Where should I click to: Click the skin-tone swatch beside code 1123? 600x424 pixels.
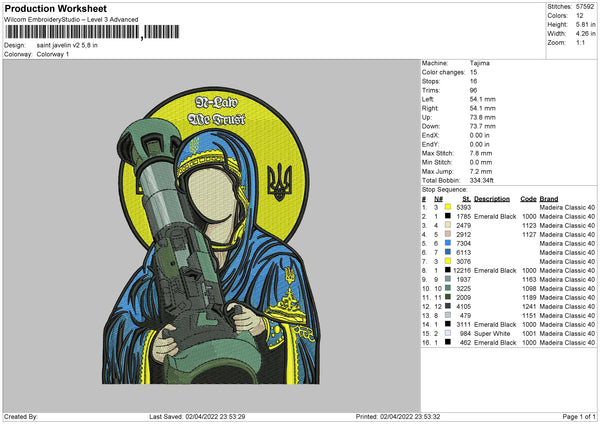click(448, 225)
